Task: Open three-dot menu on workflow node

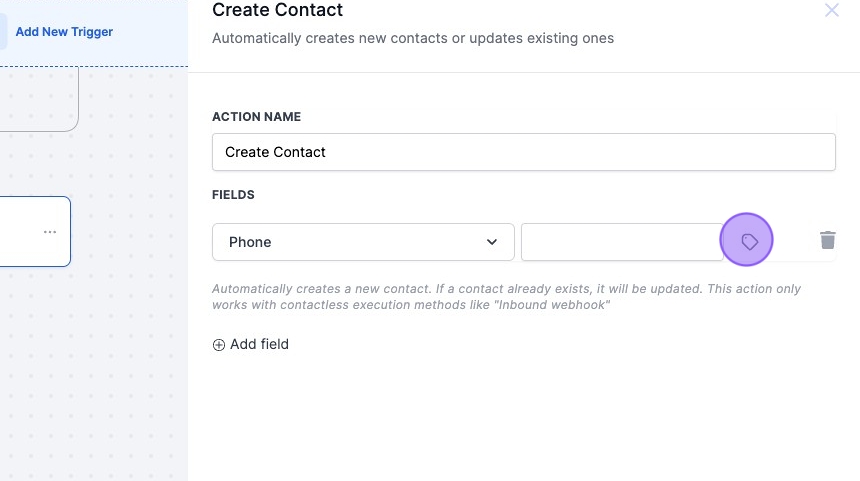Action: click(50, 232)
